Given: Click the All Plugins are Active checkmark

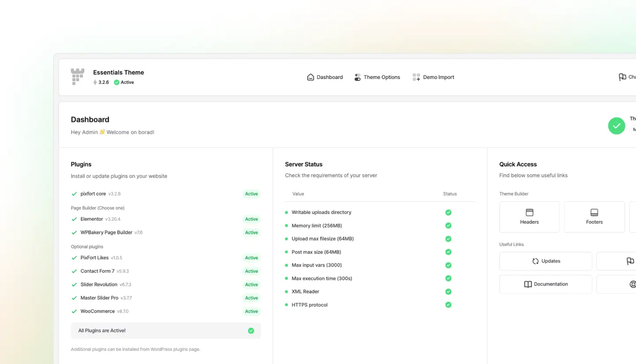Looking at the screenshot, I should pyautogui.click(x=251, y=330).
